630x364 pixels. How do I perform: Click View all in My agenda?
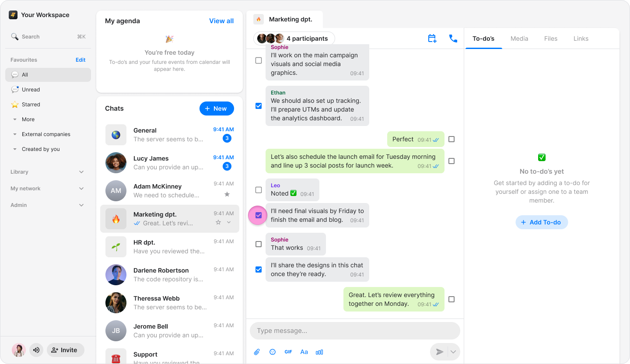click(x=221, y=21)
